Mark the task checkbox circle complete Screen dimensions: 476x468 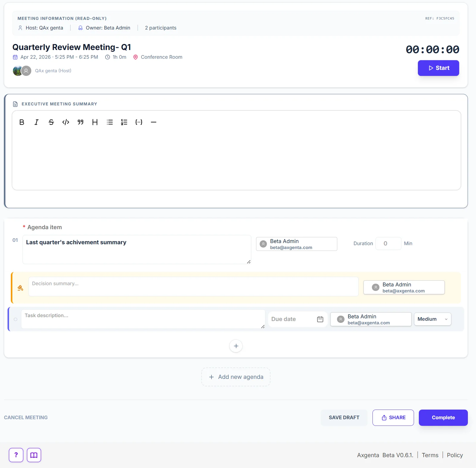point(16,319)
